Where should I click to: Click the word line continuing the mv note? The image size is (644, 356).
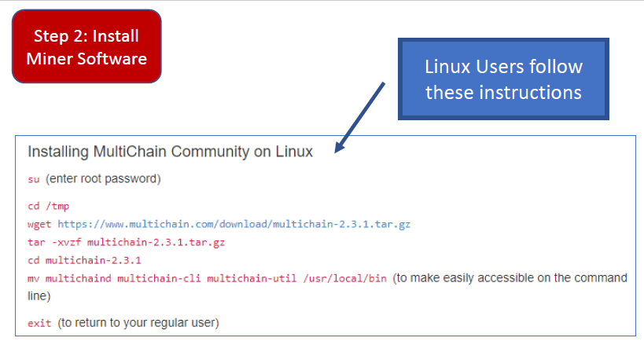(x=38, y=296)
